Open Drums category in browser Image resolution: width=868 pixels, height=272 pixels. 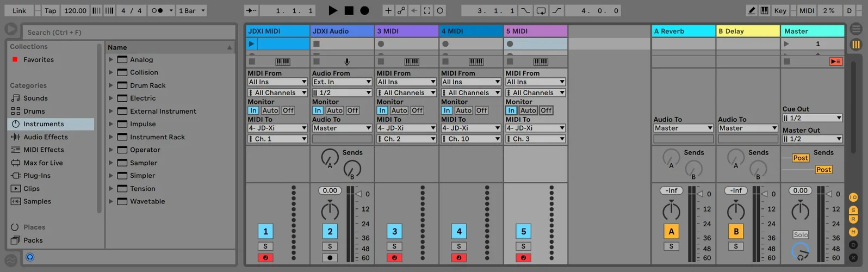(x=34, y=111)
